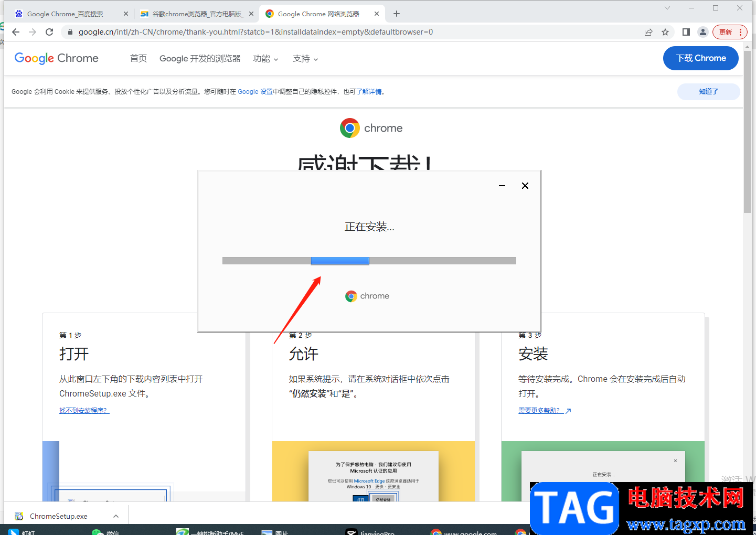The width and height of the screenshot is (756, 535).
Task: View site info via the padlock icon
Action: click(x=70, y=32)
